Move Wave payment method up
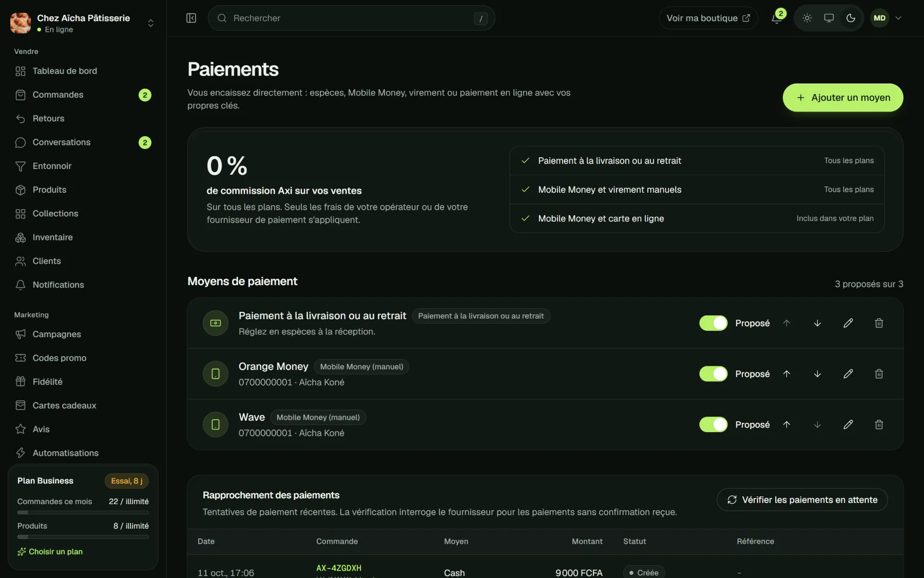 coord(786,424)
